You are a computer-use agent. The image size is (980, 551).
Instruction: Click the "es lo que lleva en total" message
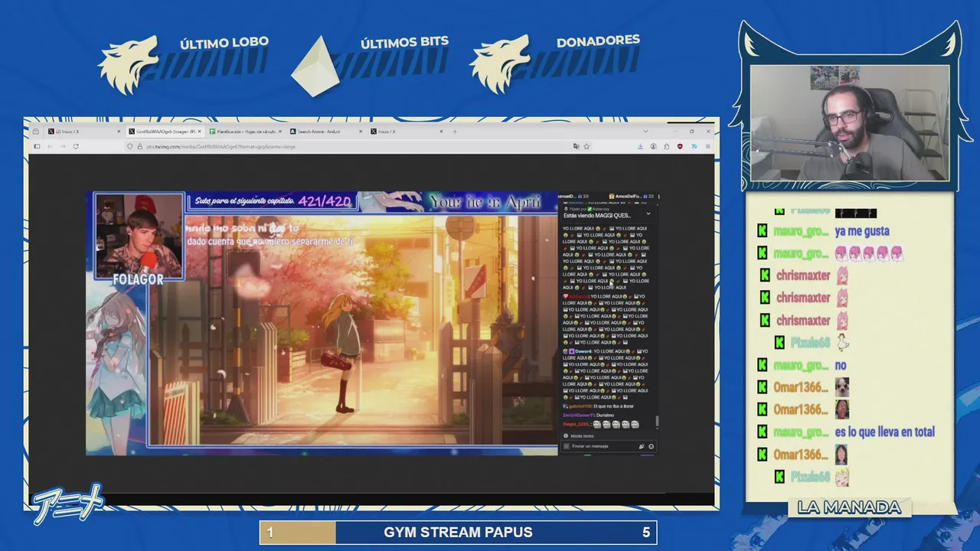885,432
